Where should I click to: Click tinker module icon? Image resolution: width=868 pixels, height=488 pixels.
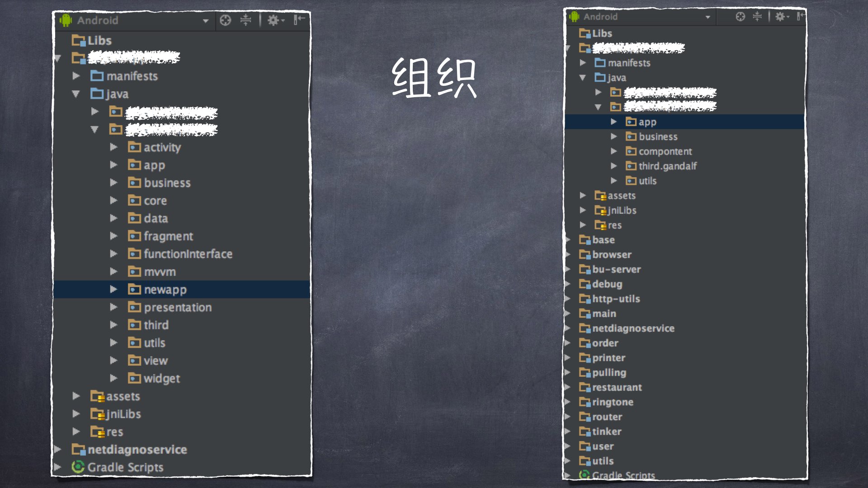point(585,432)
